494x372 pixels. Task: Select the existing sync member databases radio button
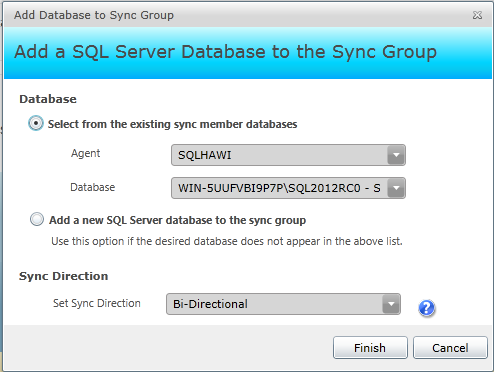tap(36, 123)
